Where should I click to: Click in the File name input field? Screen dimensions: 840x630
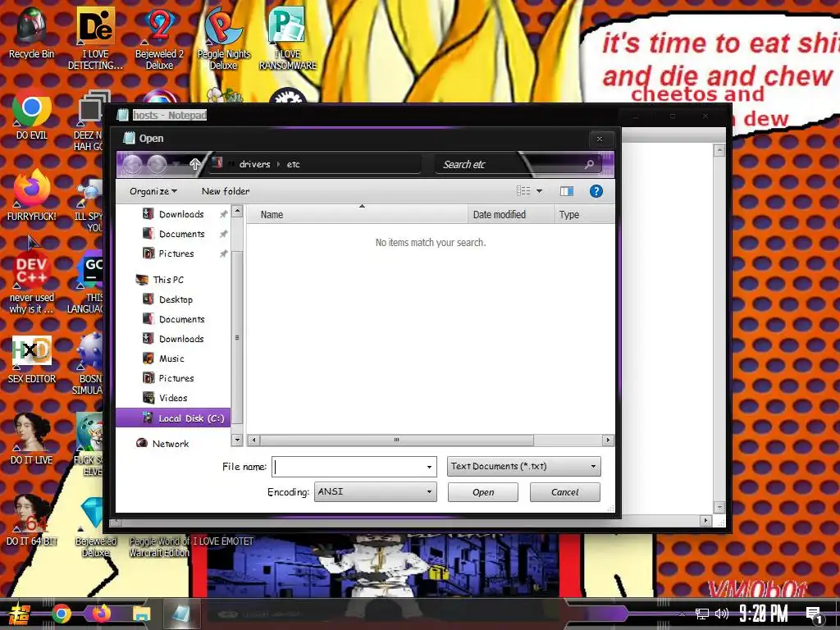coord(348,467)
